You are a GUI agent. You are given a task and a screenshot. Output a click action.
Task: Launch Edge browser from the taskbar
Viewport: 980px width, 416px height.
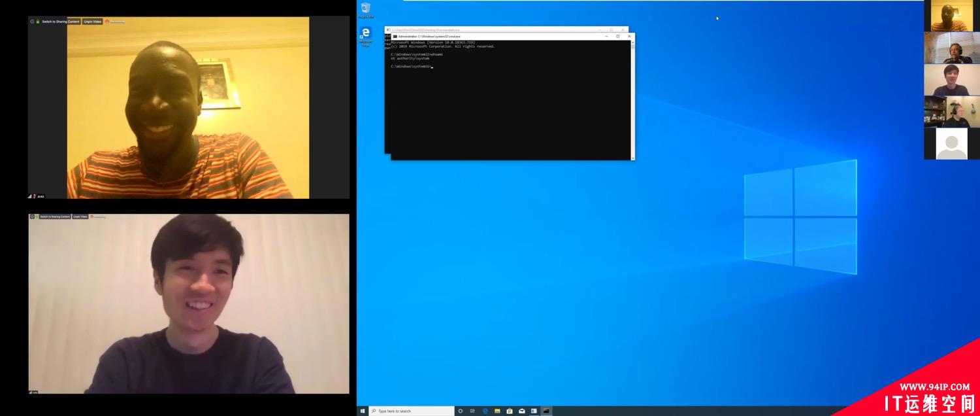point(485,411)
